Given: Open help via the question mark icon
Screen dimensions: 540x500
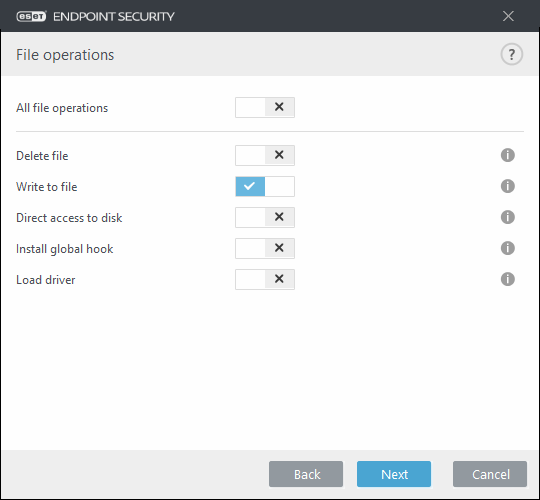Looking at the screenshot, I should (x=511, y=54).
